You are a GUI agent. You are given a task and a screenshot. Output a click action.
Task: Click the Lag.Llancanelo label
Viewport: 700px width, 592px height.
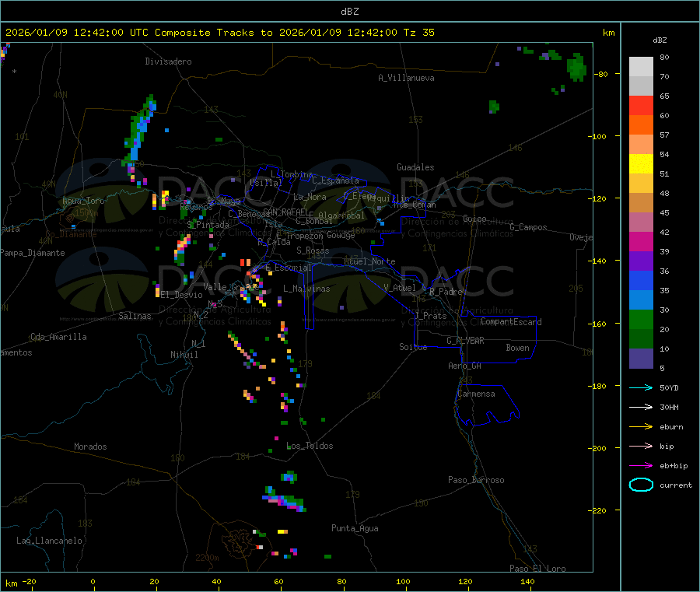(x=49, y=541)
